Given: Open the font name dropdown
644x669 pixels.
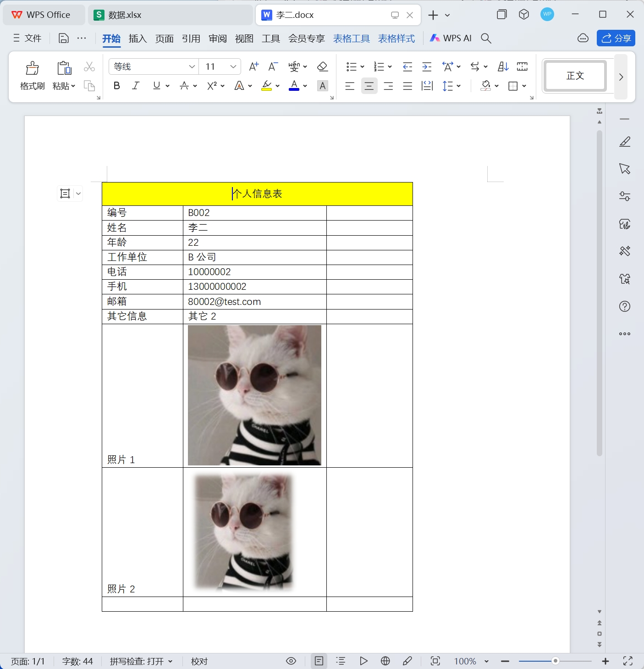Looking at the screenshot, I should point(192,66).
